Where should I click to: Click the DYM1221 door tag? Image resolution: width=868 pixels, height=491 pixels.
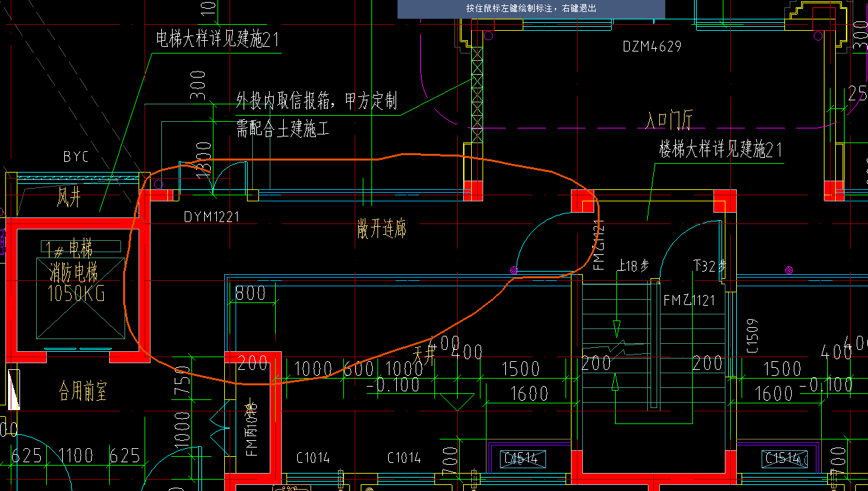211,217
